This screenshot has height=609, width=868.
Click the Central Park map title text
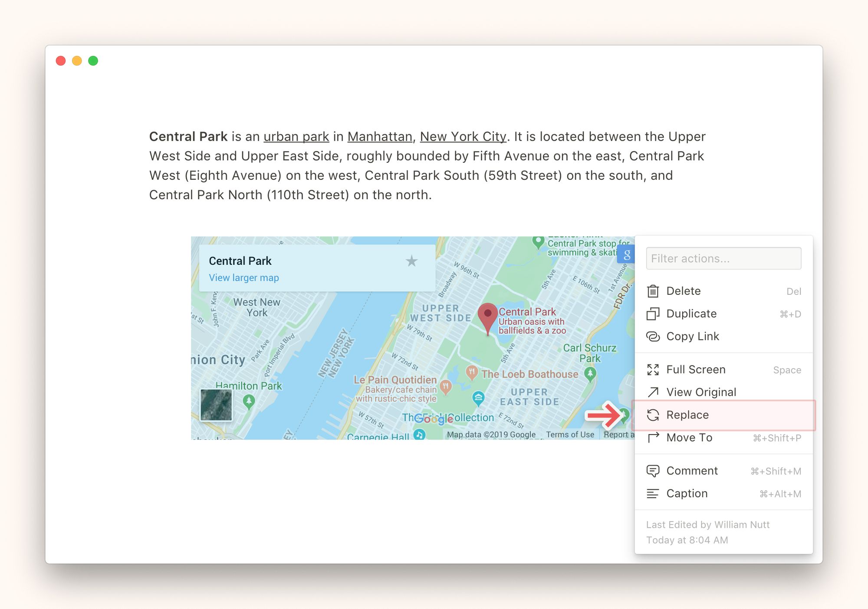pyautogui.click(x=240, y=261)
